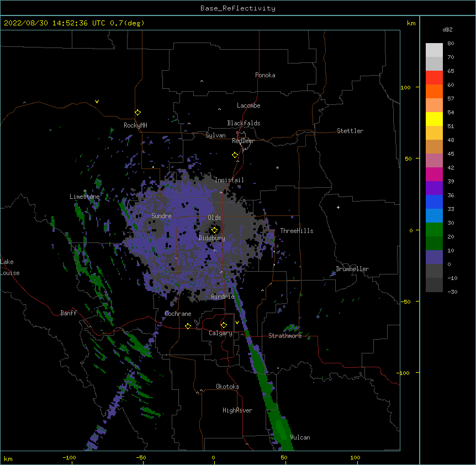Screen dimensions: 476x465
Task: Click the Sundre city label
Action: 161,216
